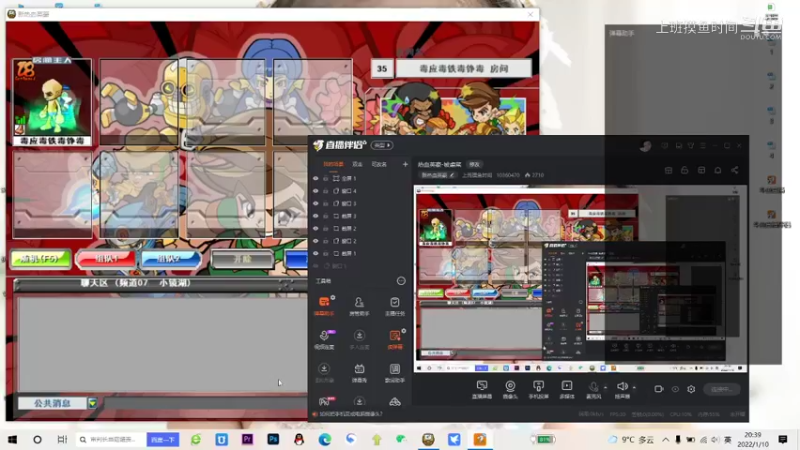The image size is (800, 450).
Task: Open the 公共消息 channel dropdown in game
Action: point(92,403)
